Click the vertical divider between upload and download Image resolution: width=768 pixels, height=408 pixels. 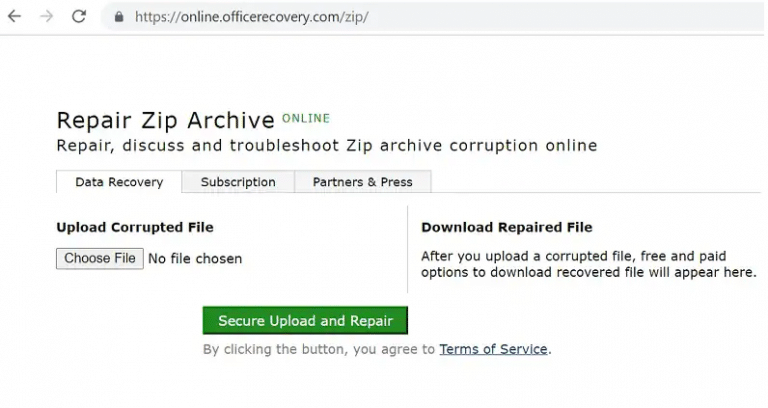408,250
